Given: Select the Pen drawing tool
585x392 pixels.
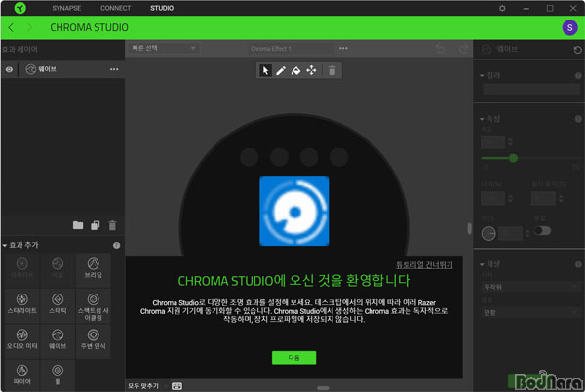Looking at the screenshot, I should (x=281, y=70).
